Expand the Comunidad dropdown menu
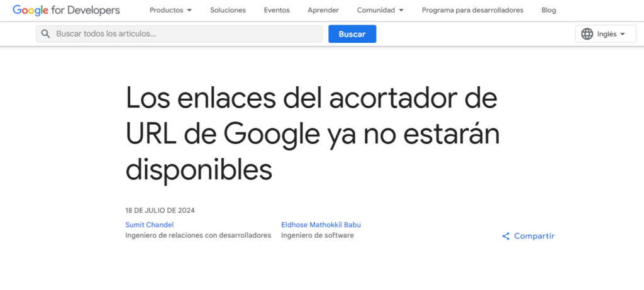The height and width of the screenshot is (290, 644). [x=380, y=10]
